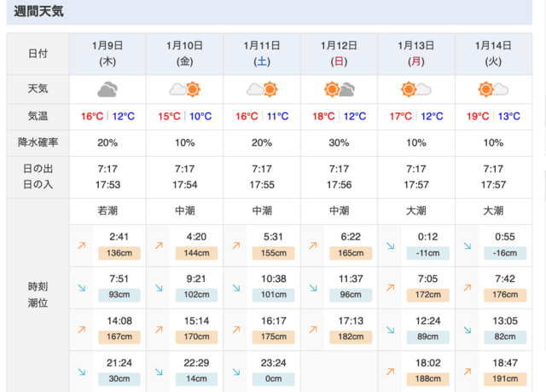The image size is (546, 392).
Task: Click the 若潮 tide type label
Action: tap(107, 210)
